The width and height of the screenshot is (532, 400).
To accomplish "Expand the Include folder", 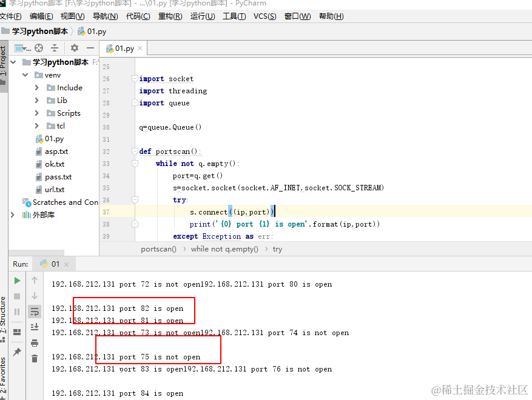I will (x=36, y=88).
